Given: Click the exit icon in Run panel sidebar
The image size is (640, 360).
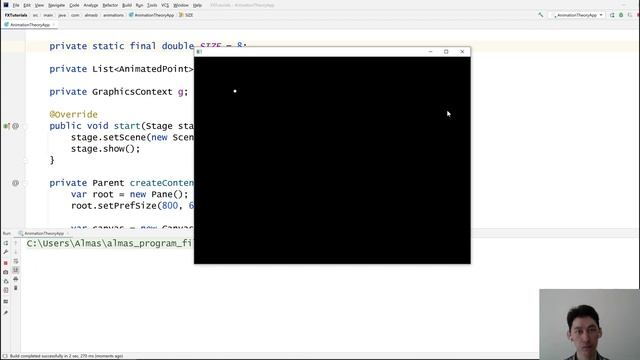Looking at the screenshot, I should point(6,290).
